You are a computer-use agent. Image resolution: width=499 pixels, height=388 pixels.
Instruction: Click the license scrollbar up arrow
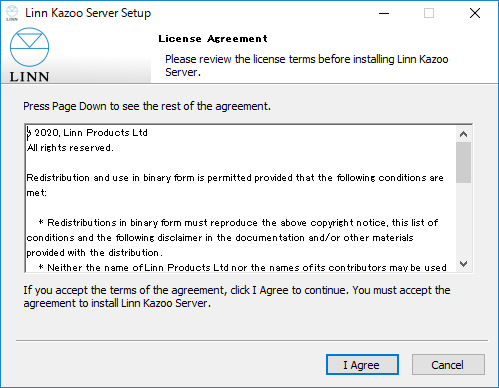463,134
